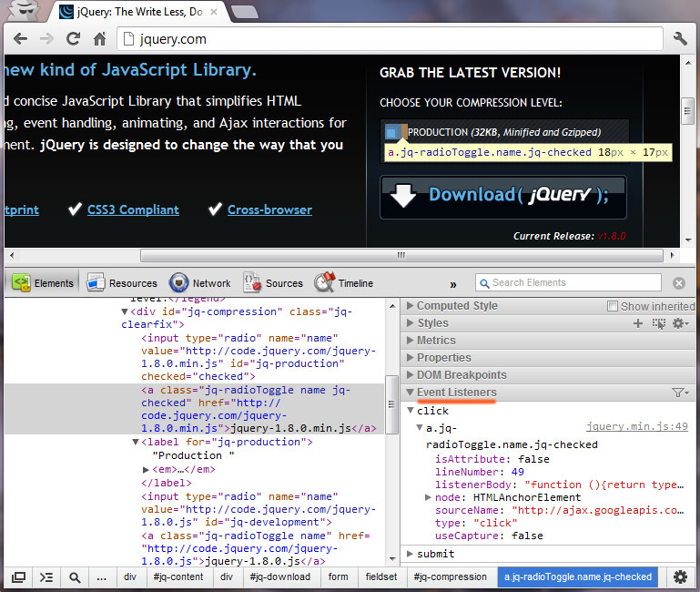Image resolution: width=700 pixels, height=592 pixels.
Task: Collapse the div#jq-compression node
Action: tap(125, 311)
